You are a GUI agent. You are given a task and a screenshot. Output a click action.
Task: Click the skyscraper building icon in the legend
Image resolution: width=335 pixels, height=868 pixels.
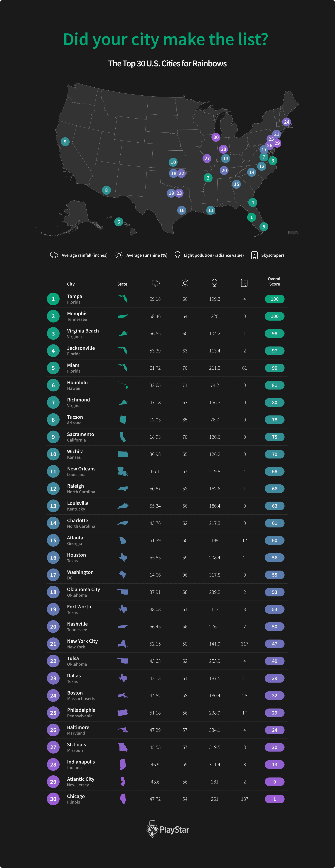point(254,255)
